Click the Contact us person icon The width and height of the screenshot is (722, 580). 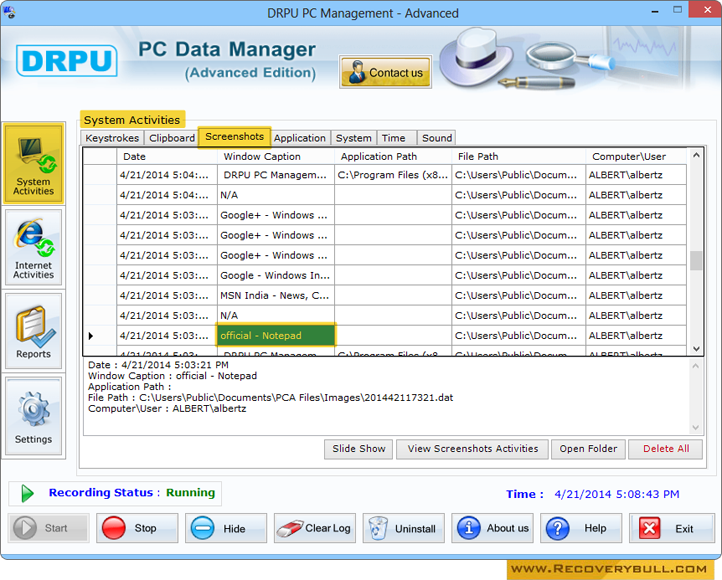tap(356, 72)
